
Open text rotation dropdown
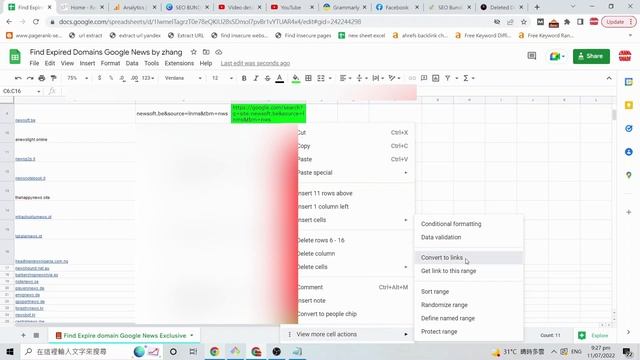tap(394, 78)
